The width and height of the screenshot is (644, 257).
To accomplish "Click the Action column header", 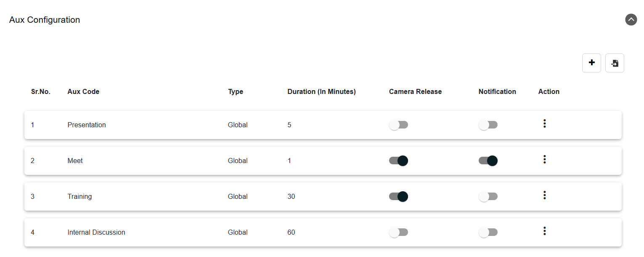I will (x=549, y=91).
